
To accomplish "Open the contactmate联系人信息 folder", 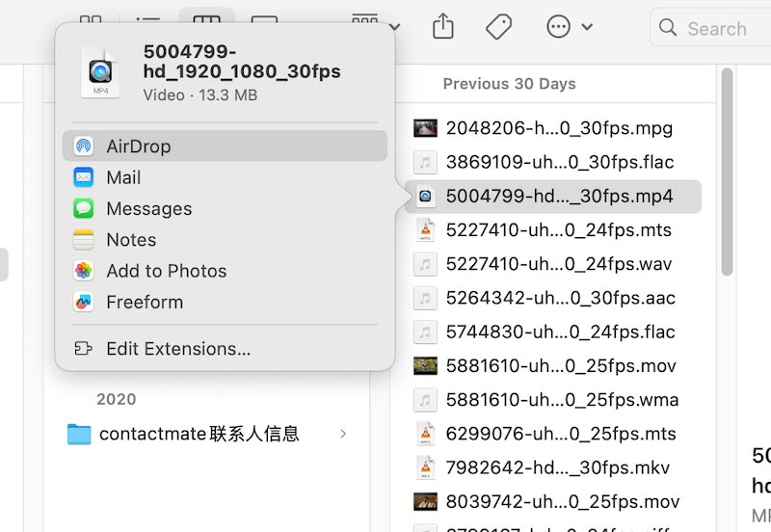I will [199, 435].
